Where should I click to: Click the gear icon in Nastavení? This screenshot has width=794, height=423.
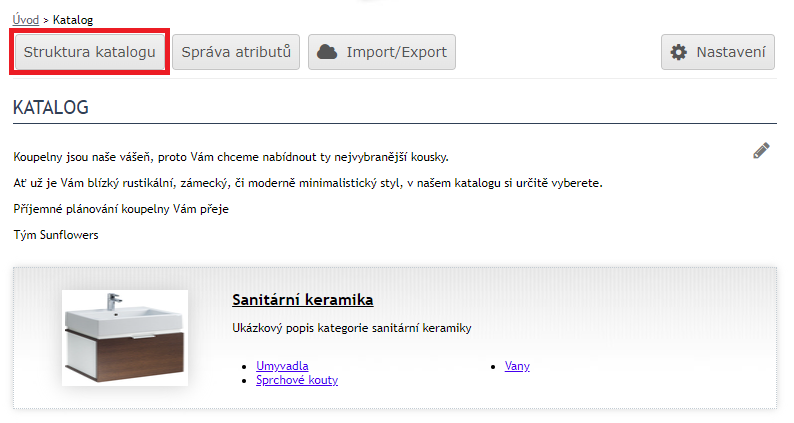679,52
